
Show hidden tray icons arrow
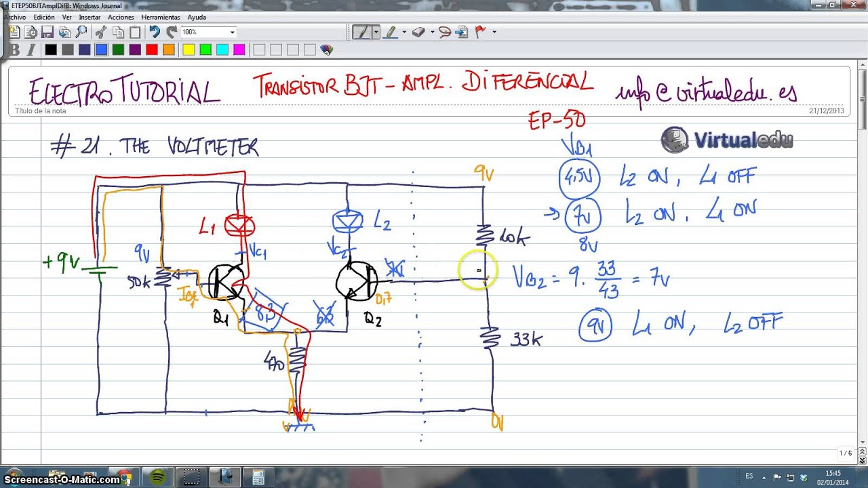(x=765, y=477)
